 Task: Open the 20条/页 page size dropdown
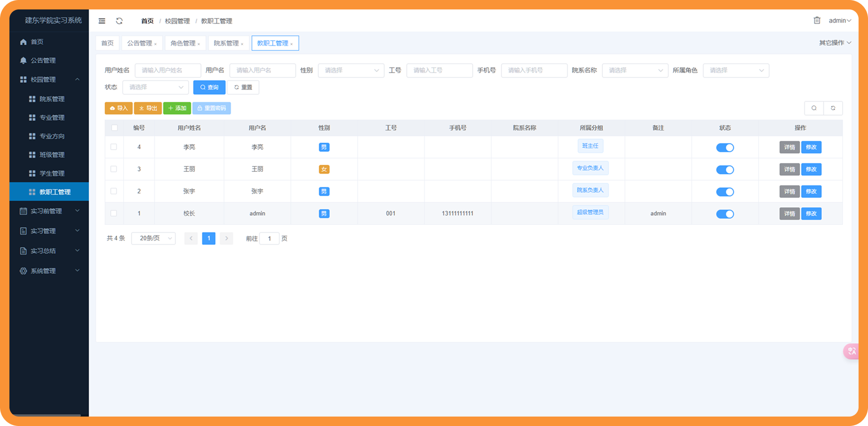[x=153, y=239]
